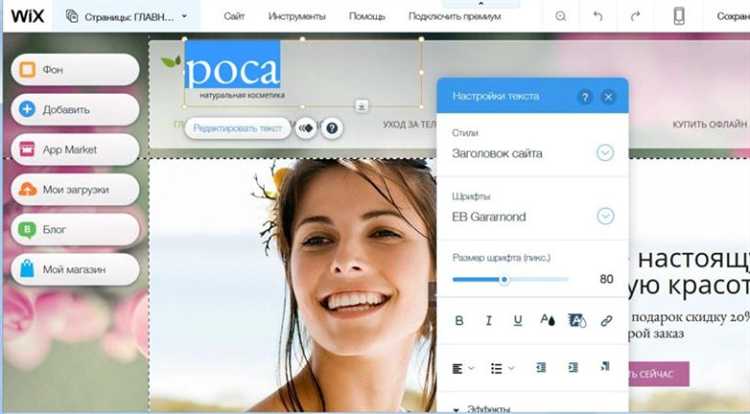Open the Инструменты menu
The width and height of the screenshot is (750, 414).
297,16
